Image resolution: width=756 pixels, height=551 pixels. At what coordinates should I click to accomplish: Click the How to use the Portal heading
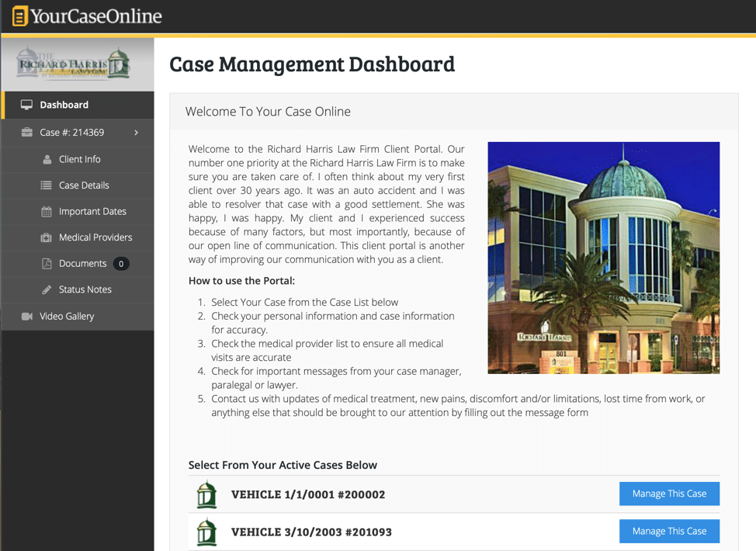click(241, 281)
